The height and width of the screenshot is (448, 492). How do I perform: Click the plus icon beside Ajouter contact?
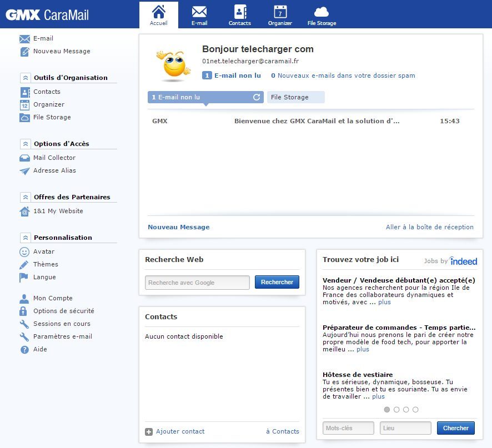(149, 432)
